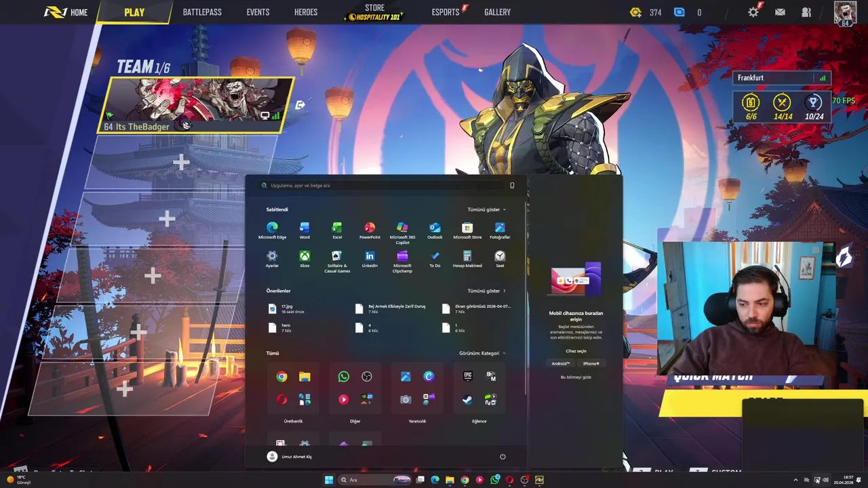Open Ekran görüntüsü 2026-04-07 file
Image resolution: width=868 pixels, height=488 pixels.
coord(477,308)
